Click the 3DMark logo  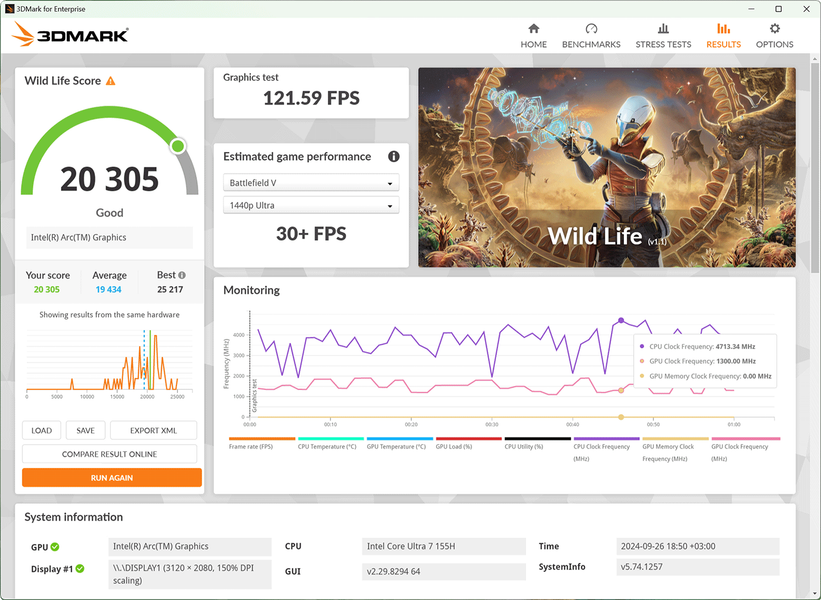pos(70,34)
